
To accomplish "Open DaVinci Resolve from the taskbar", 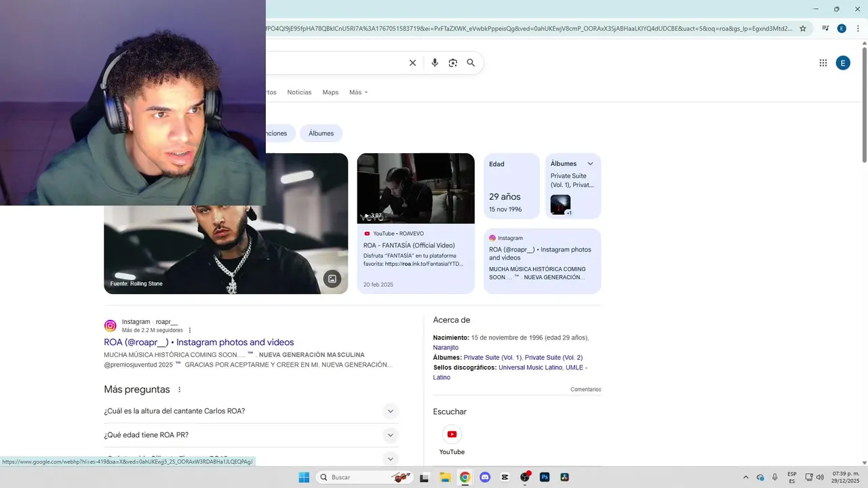I will tap(564, 477).
